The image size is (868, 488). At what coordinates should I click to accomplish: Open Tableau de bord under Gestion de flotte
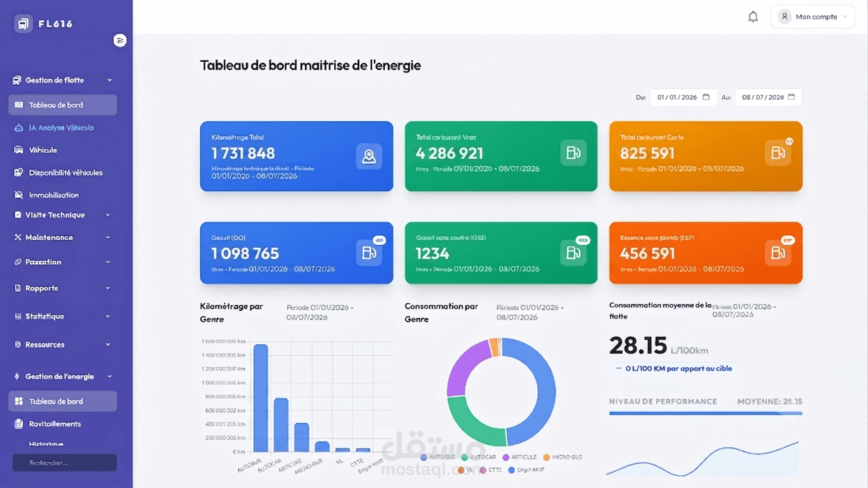62,105
